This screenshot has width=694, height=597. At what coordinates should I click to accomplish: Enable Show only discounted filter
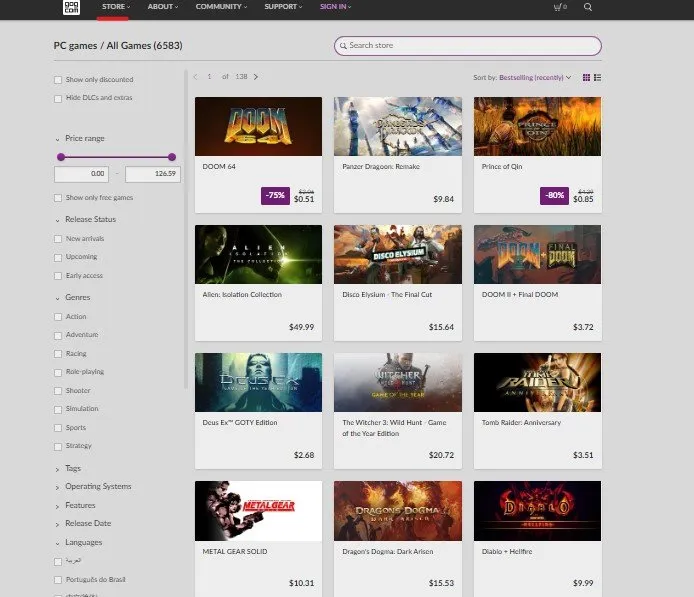[x=58, y=80]
